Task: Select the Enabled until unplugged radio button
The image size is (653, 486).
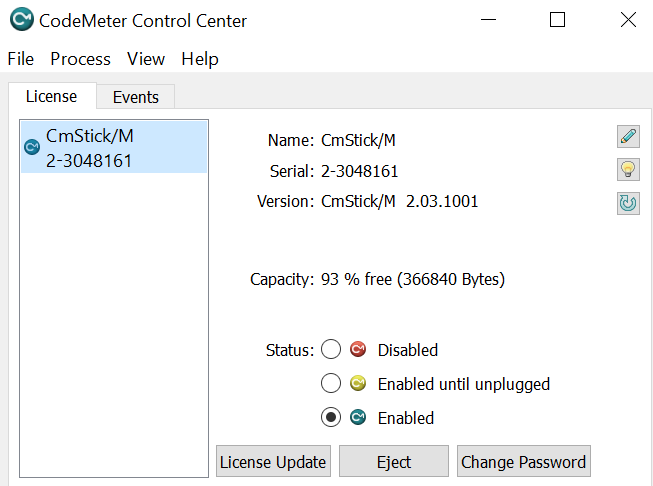Action: [x=331, y=383]
